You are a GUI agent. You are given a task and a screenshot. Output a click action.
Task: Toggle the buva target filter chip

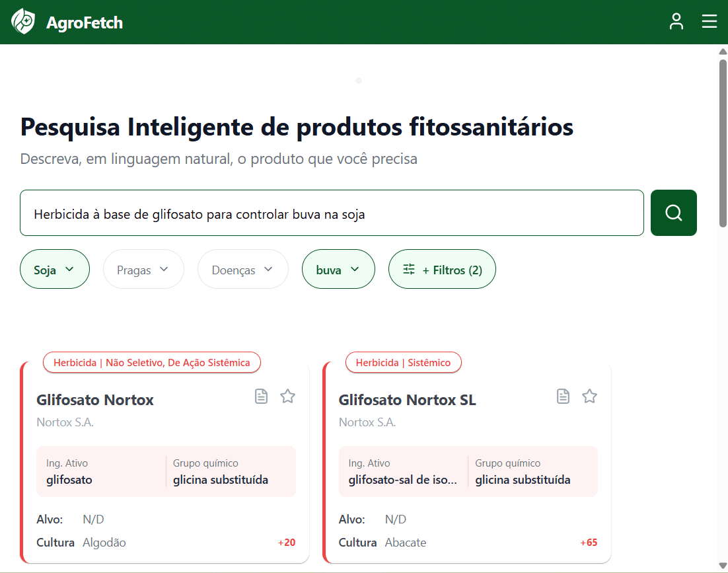tap(338, 269)
